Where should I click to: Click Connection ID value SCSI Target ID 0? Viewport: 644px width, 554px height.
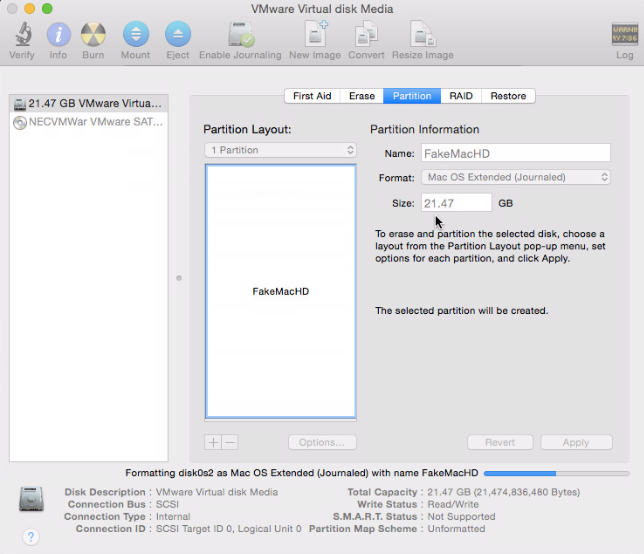(x=228, y=529)
